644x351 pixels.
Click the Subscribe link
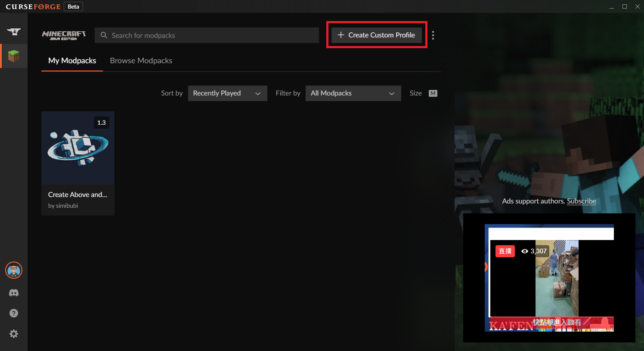(x=581, y=201)
